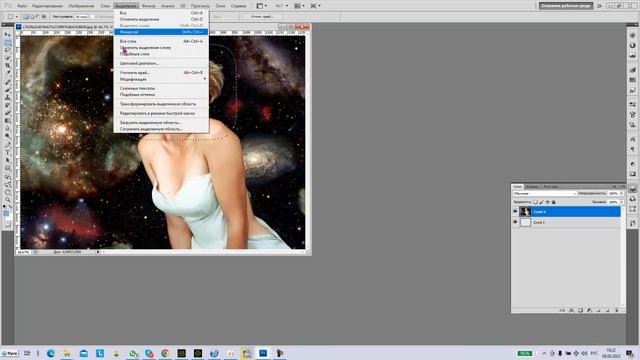This screenshot has width=640, height=360.
Task: Switch to the Контуры tab
Action: click(551, 187)
